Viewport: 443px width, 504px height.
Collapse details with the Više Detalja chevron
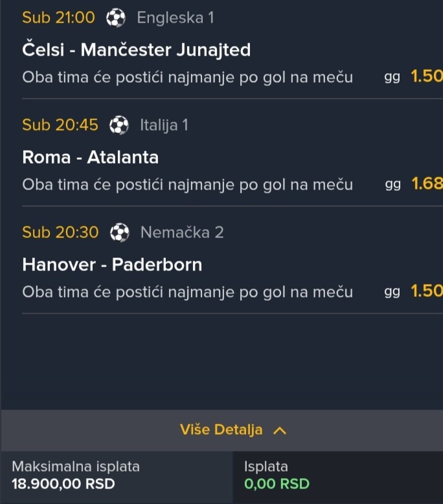[280, 430]
